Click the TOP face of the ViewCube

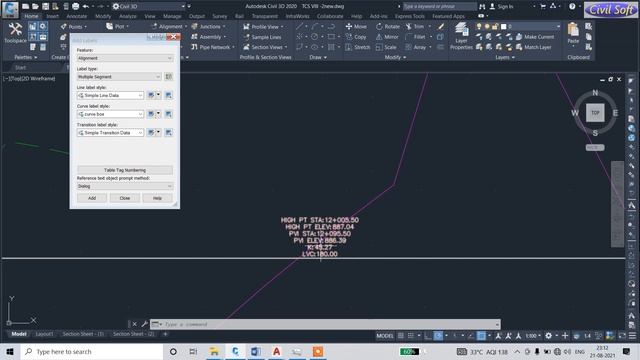595,113
